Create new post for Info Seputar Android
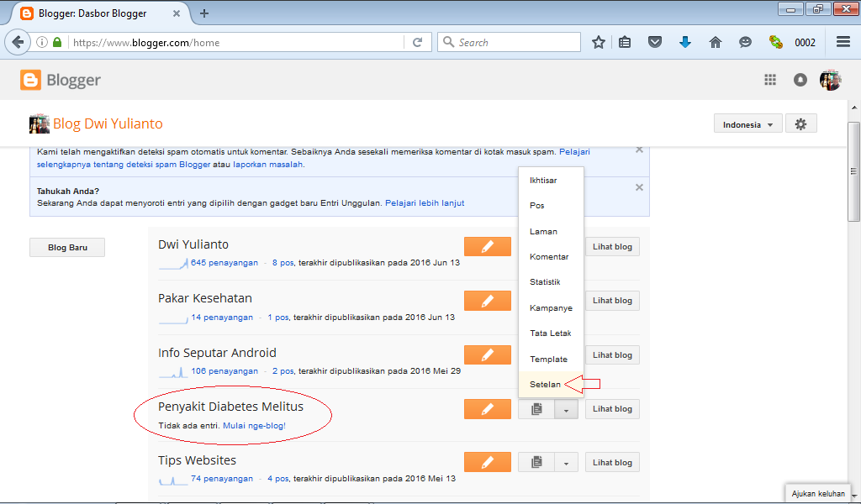Viewport: 861px width, 504px height. click(x=488, y=354)
